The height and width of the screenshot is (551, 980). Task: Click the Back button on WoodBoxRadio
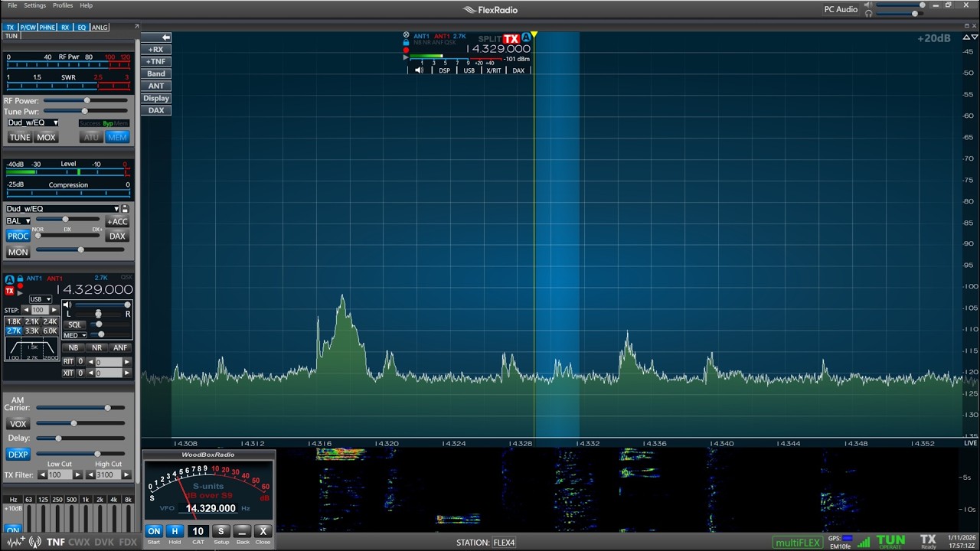point(242,531)
